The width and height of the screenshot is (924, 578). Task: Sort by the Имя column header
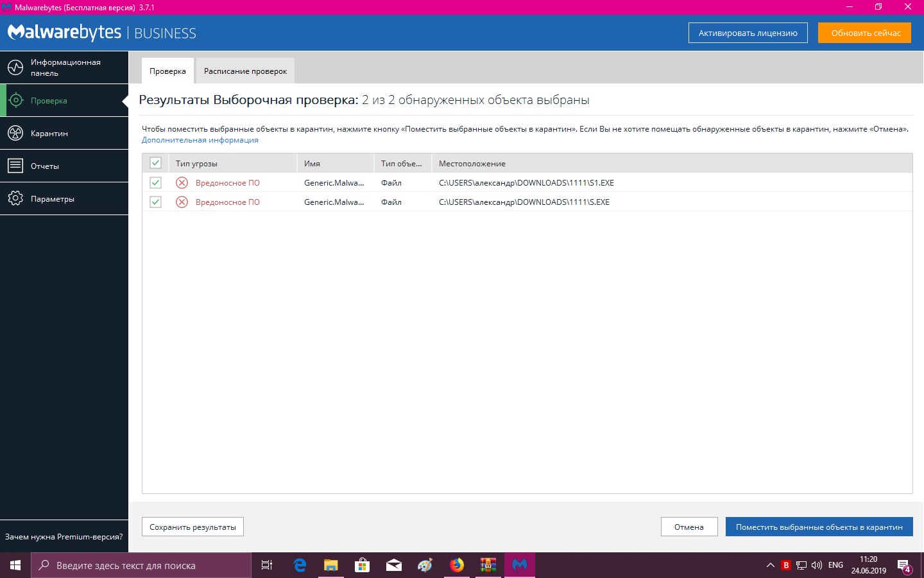coord(336,163)
